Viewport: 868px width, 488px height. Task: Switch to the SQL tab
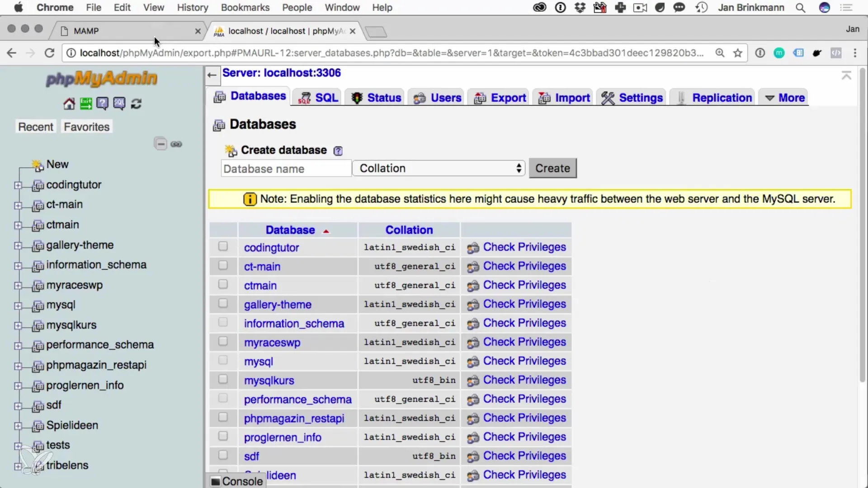click(x=318, y=98)
